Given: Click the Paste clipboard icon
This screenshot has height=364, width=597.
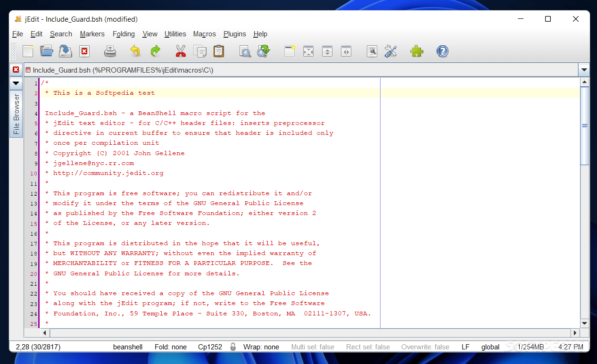Looking at the screenshot, I should pyautogui.click(x=219, y=51).
